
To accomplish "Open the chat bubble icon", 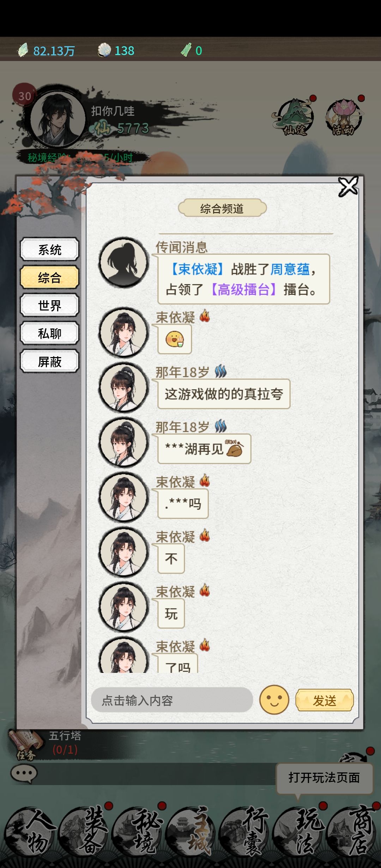I will [24, 774].
